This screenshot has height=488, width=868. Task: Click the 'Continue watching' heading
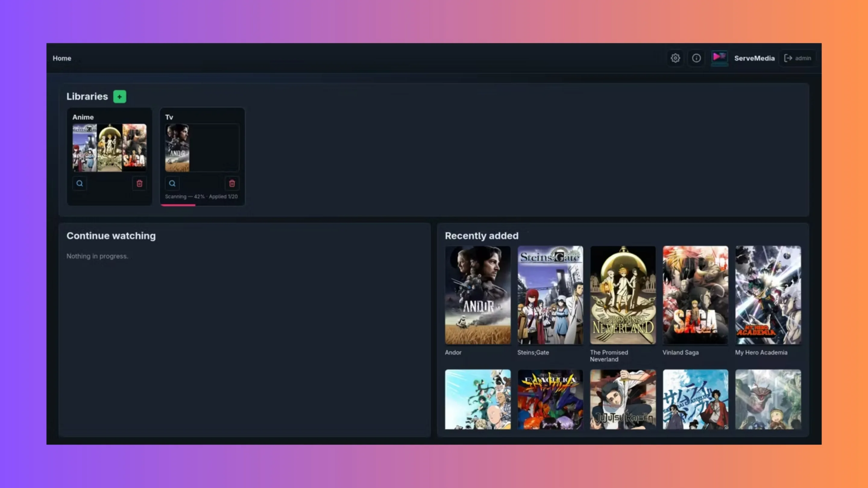pyautogui.click(x=111, y=236)
